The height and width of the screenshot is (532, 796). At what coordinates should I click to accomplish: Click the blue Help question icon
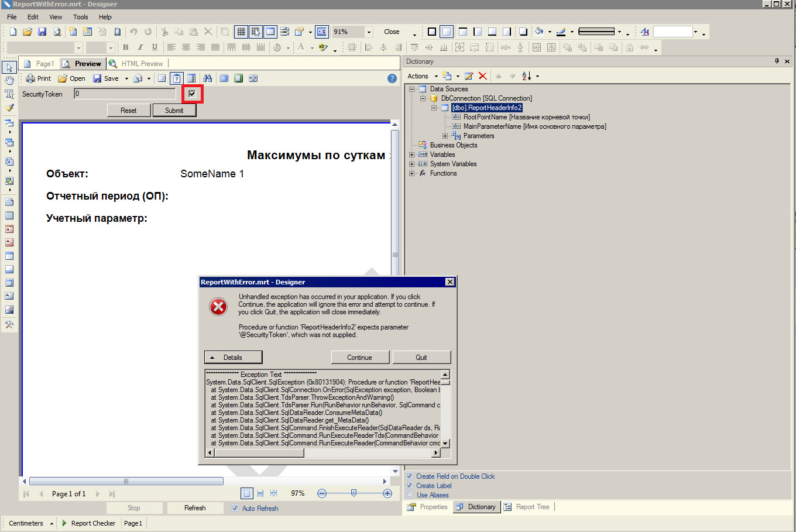pyautogui.click(x=392, y=78)
